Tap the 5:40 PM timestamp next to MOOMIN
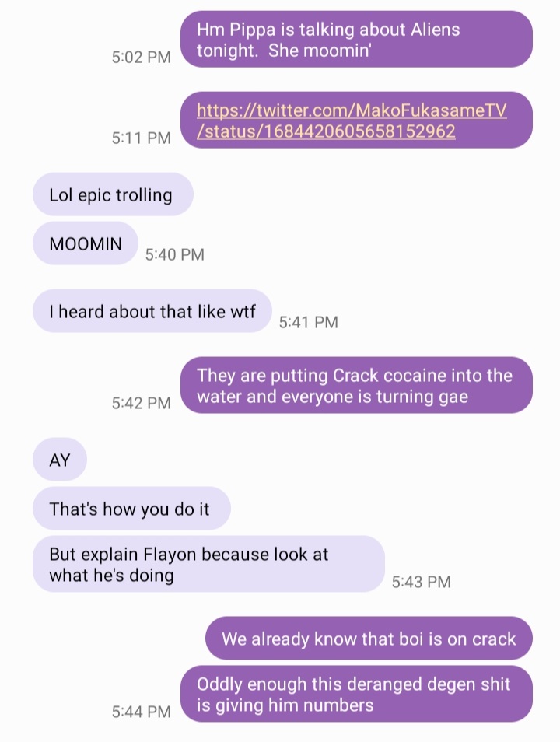560x742 pixels. pyautogui.click(x=175, y=254)
